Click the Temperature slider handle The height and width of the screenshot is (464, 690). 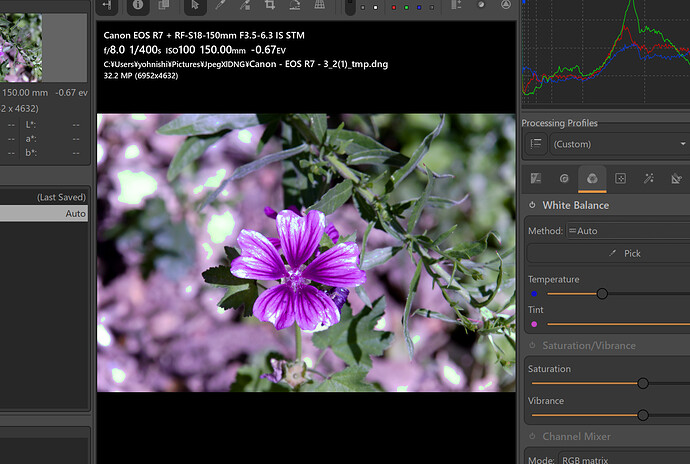(602, 294)
